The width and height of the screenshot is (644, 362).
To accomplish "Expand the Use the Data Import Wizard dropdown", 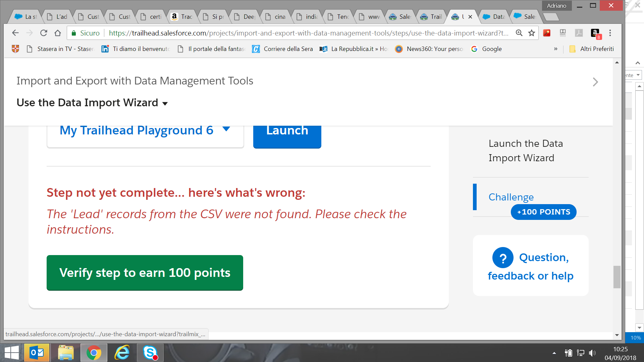I will click(165, 104).
